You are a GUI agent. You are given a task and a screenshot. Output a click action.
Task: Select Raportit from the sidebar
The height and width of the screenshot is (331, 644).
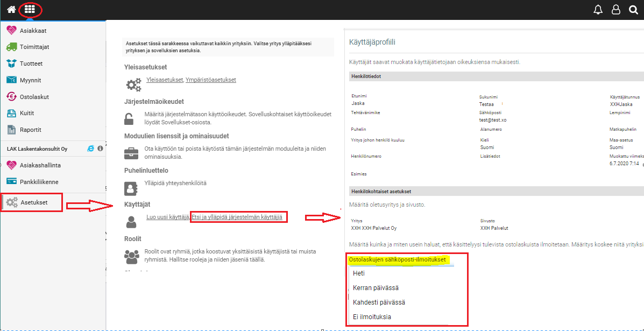click(x=31, y=130)
